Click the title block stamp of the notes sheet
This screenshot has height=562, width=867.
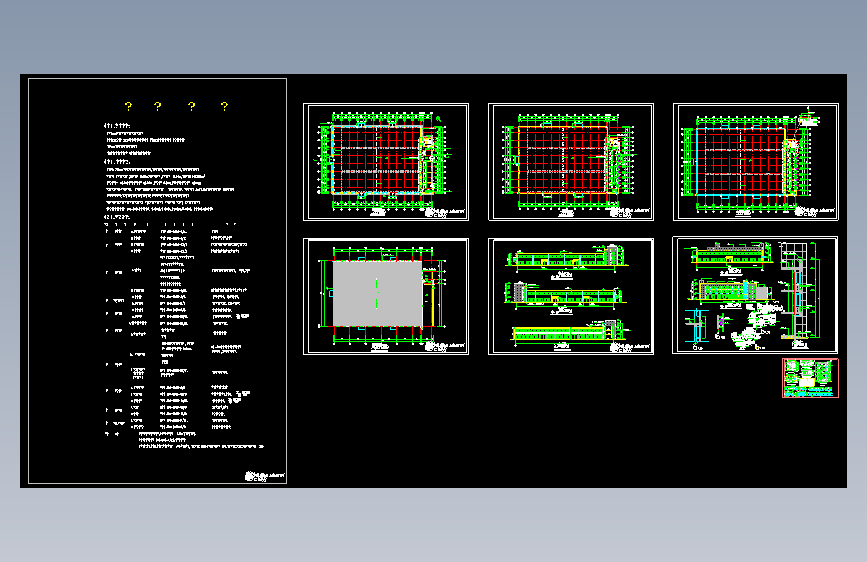pyautogui.click(x=265, y=476)
